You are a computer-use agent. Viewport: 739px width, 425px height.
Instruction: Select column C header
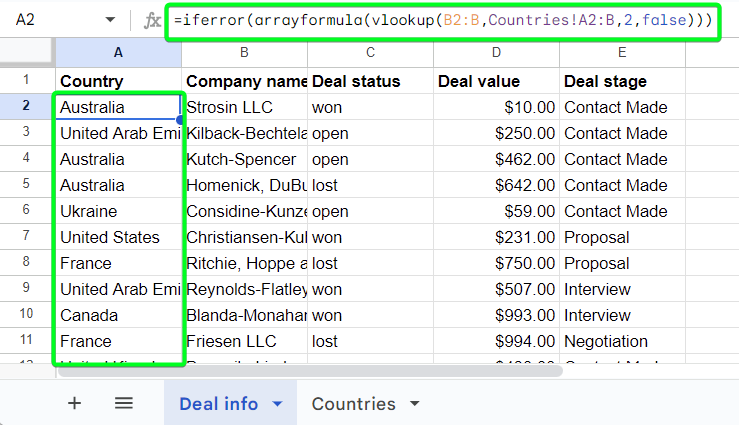click(x=370, y=52)
